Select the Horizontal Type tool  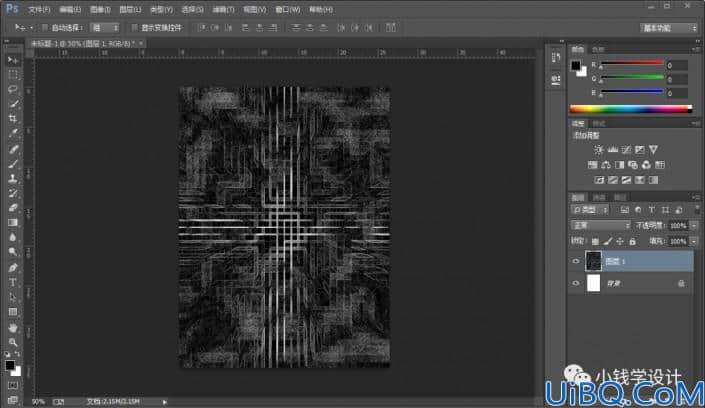coord(13,282)
